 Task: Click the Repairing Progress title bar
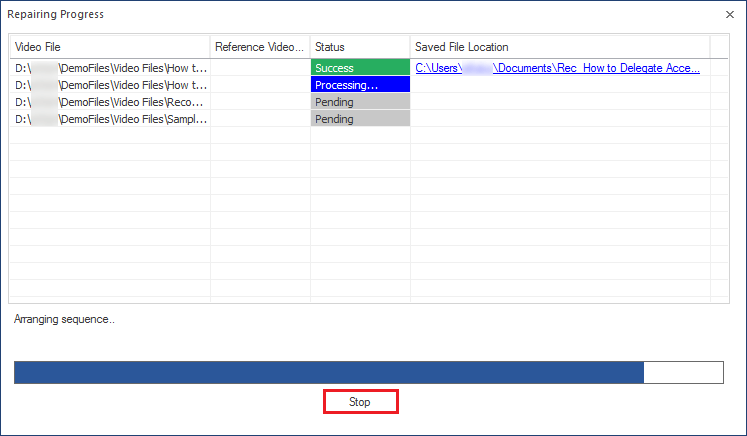(x=362, y=14)
